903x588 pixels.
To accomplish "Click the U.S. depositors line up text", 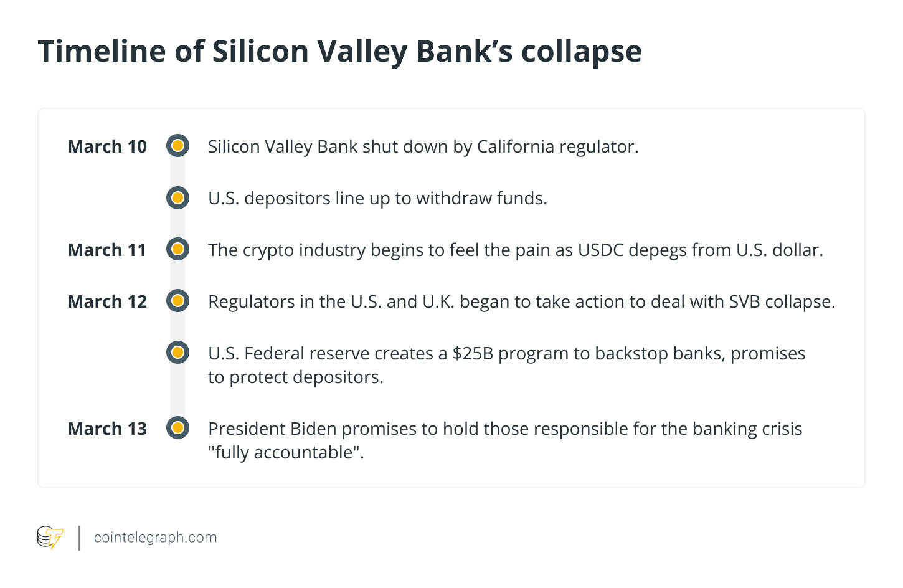I will click(377, 198).
